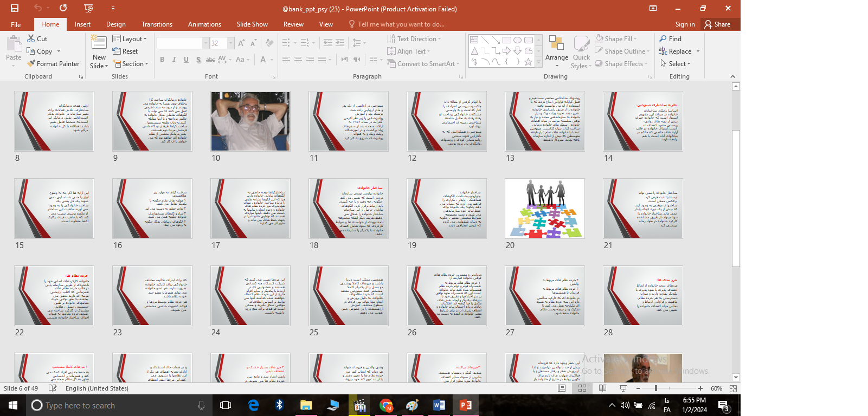Viewport: 868px width, 416px height.
Task: Switch to the Design tab
Action: coord(115,24)
